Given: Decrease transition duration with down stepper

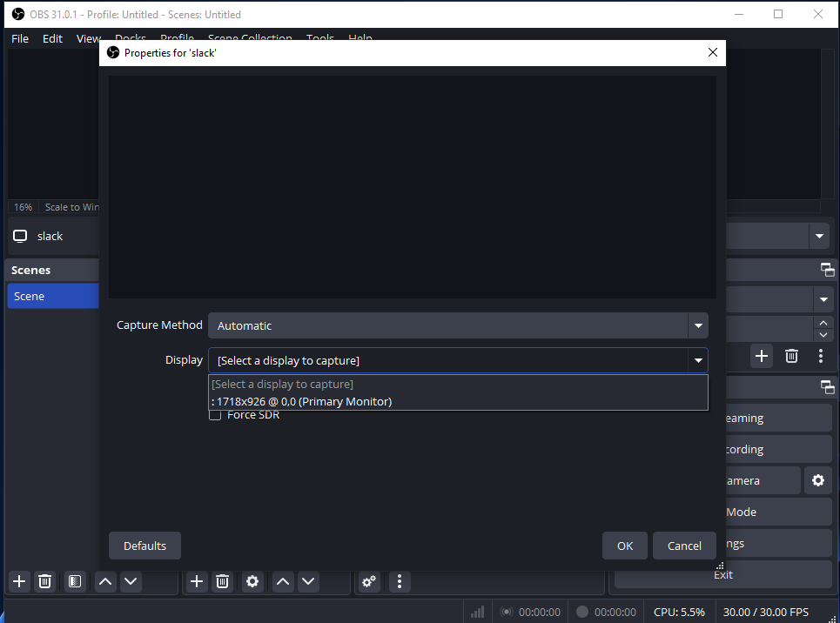Looking at the screenshot, I should pos(823,335).
